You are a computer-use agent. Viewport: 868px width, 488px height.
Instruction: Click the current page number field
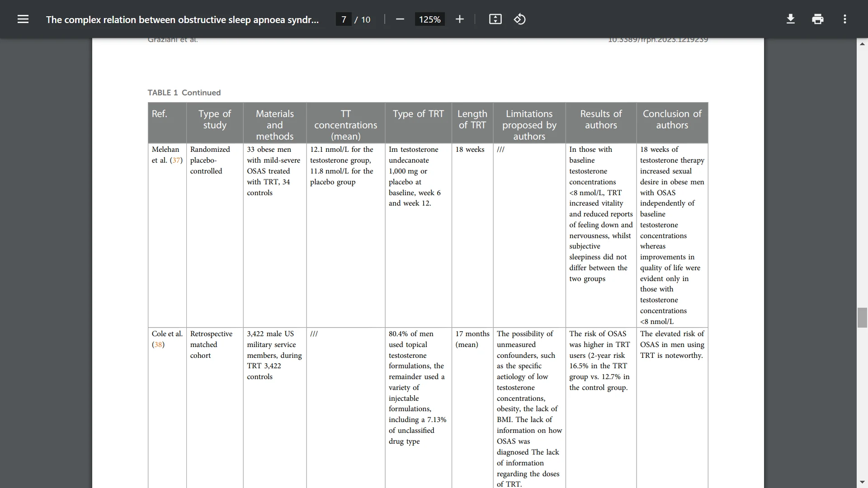coord(344,19)
